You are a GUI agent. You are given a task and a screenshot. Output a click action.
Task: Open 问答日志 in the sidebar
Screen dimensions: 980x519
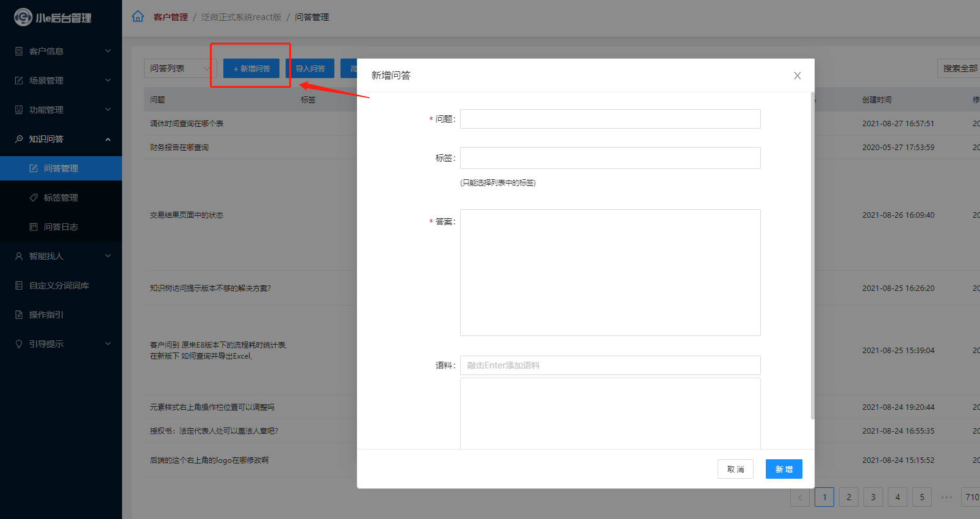click(61, 227)
